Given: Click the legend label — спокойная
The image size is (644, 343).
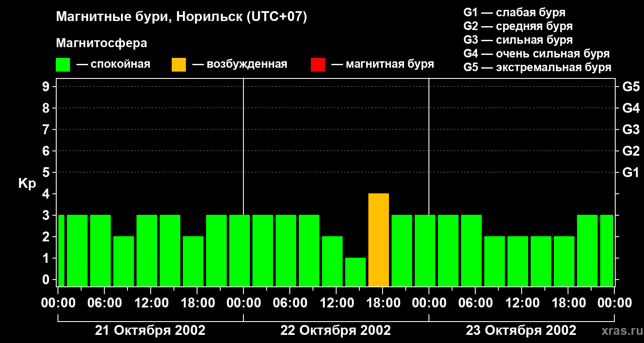Looking at the screenshot, I should coord(113,64).
